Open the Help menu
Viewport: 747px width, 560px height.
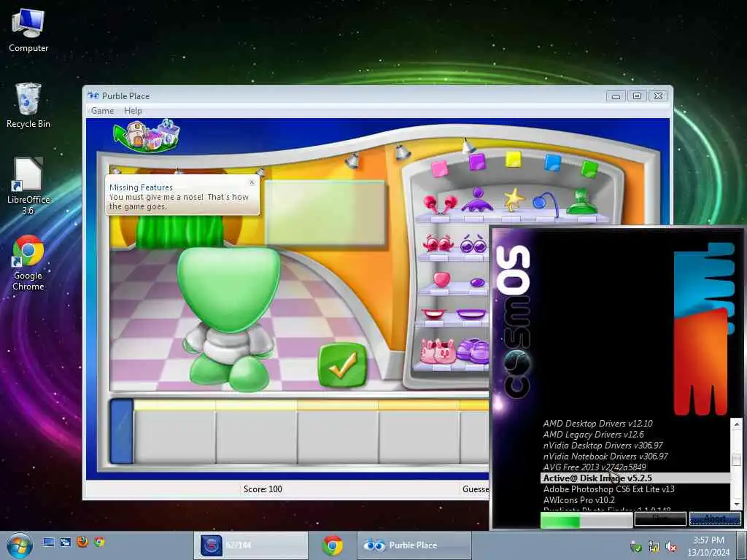[x=133, y=111]
